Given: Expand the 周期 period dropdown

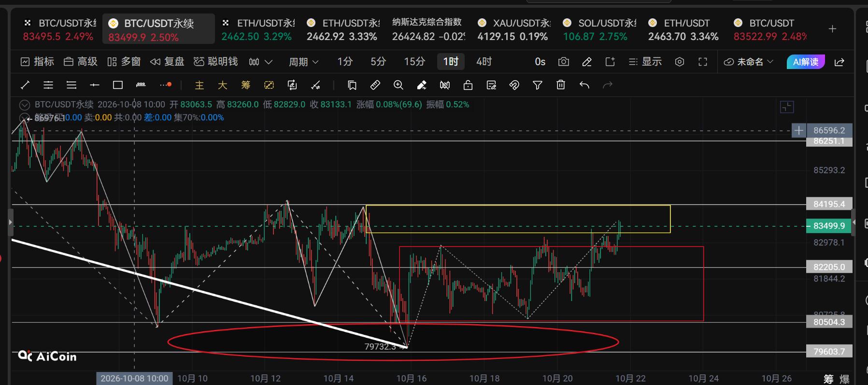Looking at the screenshot, I should pos(303,62).
